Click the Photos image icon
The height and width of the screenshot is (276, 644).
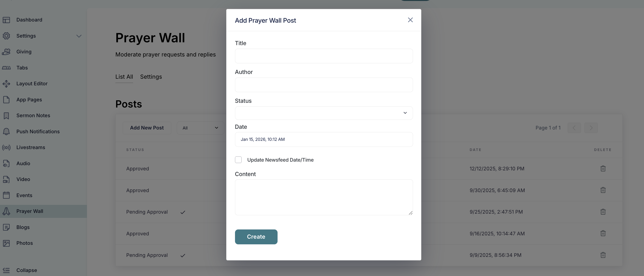click(x=6, y=243)
